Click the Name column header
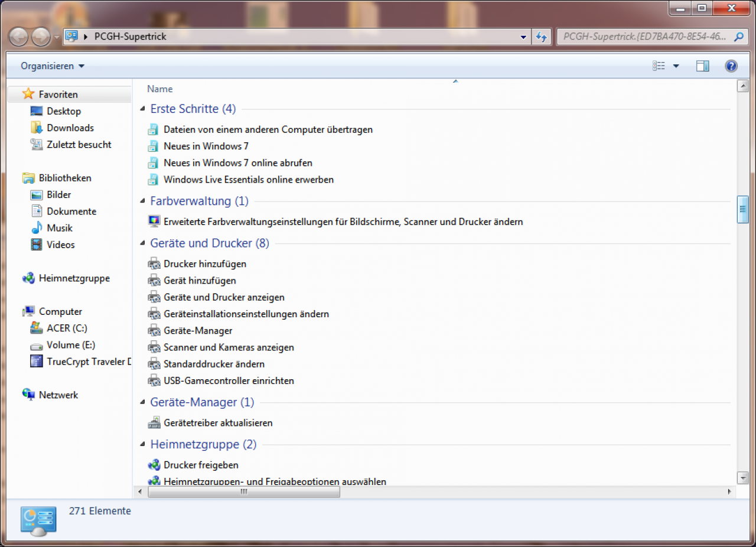The width and height of the screenshot is (756, 547). click(160, 89)
